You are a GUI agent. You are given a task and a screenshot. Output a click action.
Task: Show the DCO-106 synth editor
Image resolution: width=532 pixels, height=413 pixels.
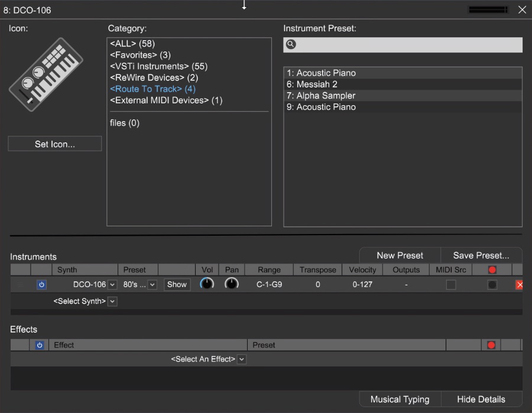(177, 284)
